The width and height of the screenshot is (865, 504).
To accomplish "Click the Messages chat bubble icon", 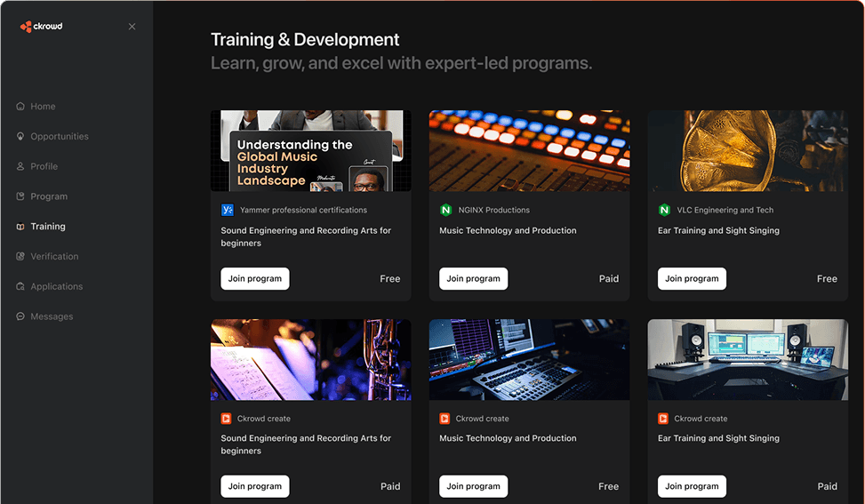I will (20, 316).
